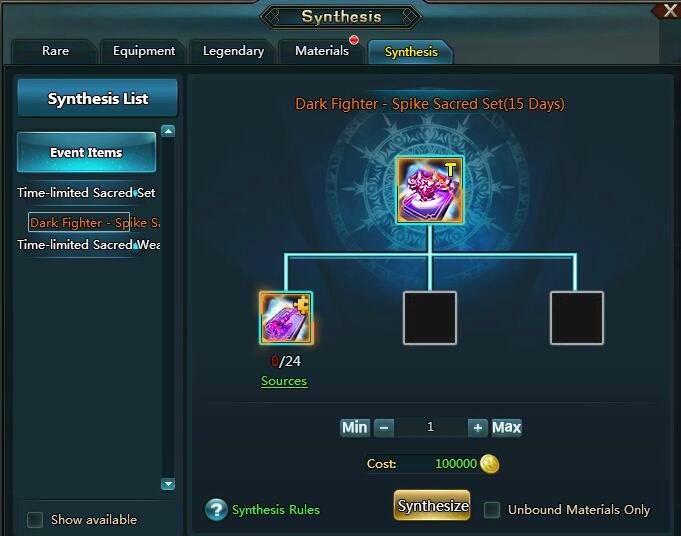681x536 pixels.
Task: Click the right empty material slot
Action: click(577, 318)
